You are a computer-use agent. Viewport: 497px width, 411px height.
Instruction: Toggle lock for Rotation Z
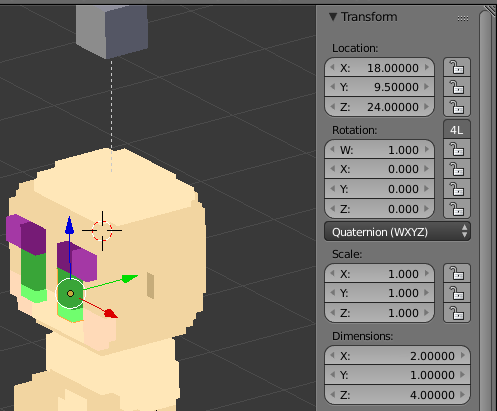(x=457, y=209)
